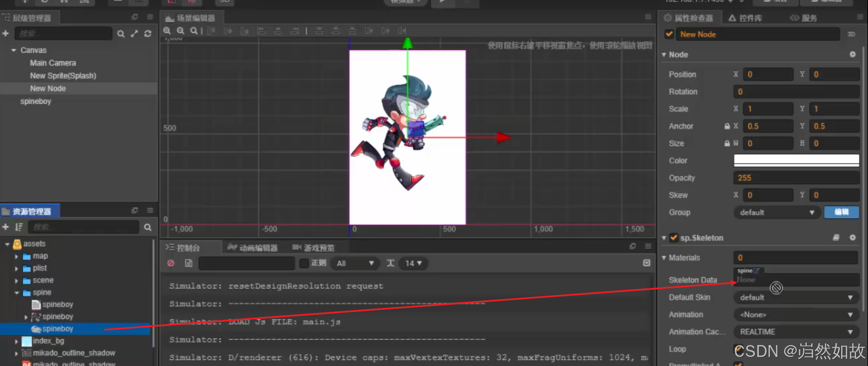
Task: Click the assets search magnifier icon
Action: (x=148, y=227)
